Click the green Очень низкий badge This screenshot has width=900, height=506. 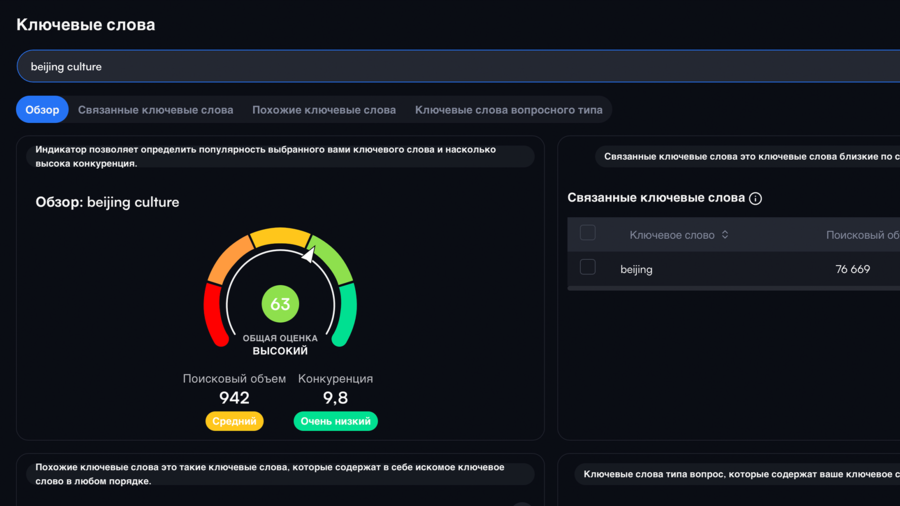[335, 421]
